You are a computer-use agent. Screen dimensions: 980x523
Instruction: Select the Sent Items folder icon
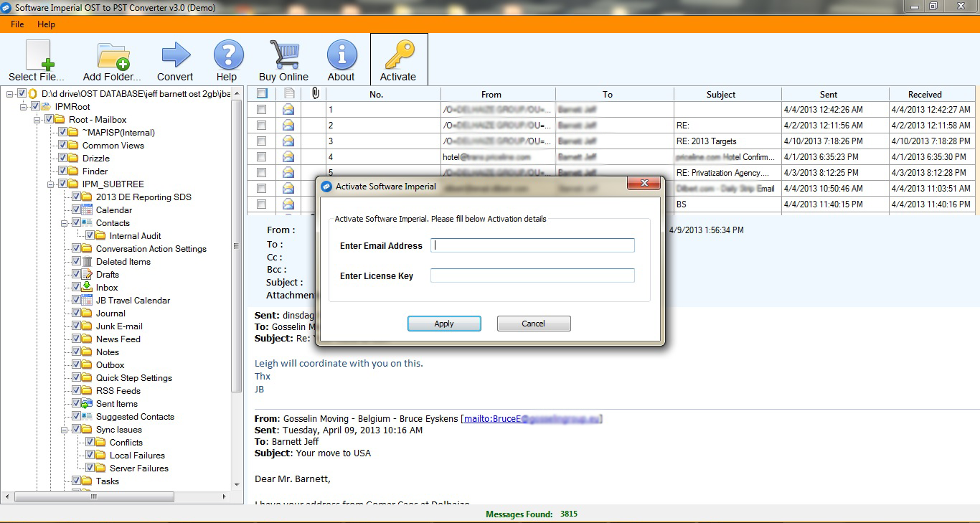[88, 403]
